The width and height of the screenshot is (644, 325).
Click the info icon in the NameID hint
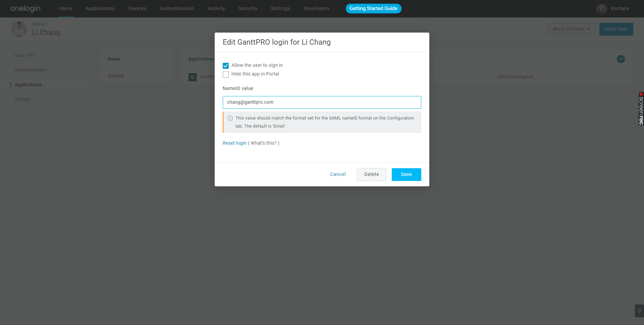230,118
